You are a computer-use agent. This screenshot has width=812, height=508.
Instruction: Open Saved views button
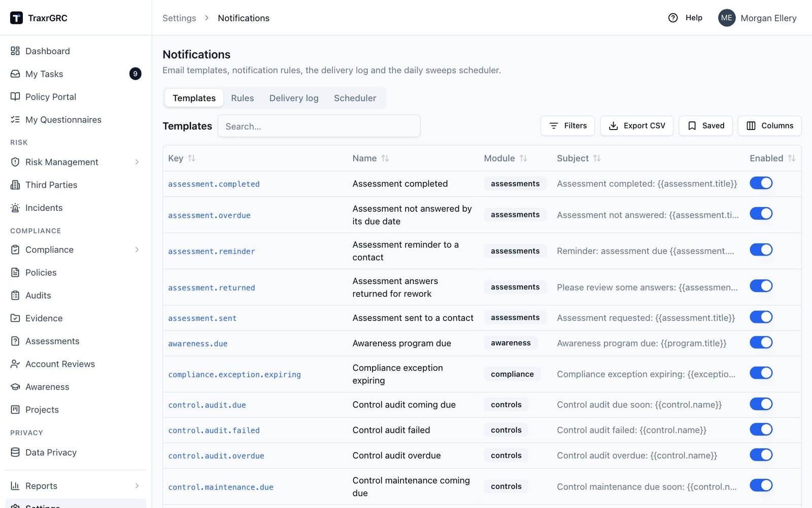coord(705,125)
